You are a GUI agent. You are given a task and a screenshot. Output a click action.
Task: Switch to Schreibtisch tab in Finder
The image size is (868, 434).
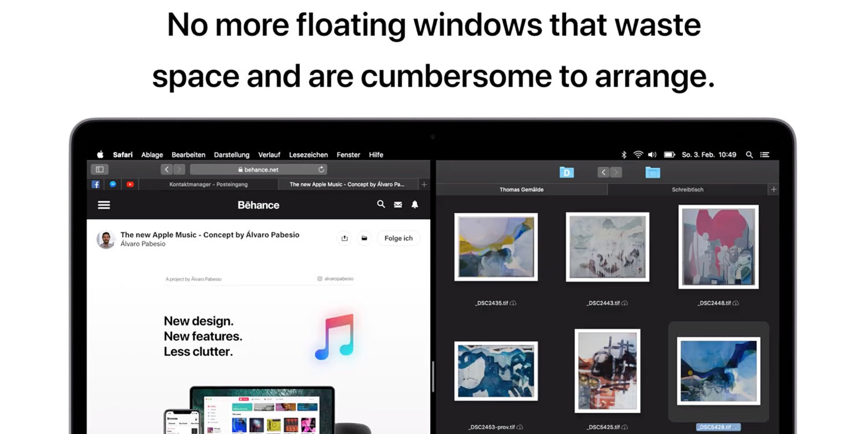pos(687,189)
